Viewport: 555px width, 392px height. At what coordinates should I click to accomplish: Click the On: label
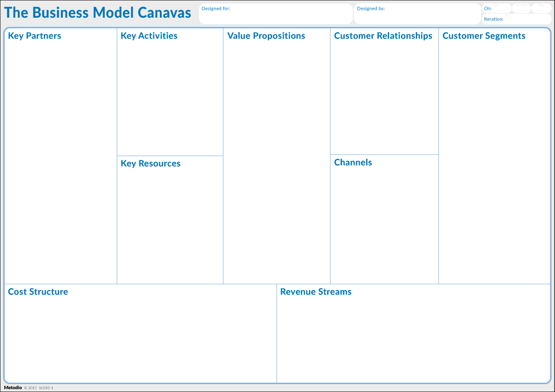[487, 8]
